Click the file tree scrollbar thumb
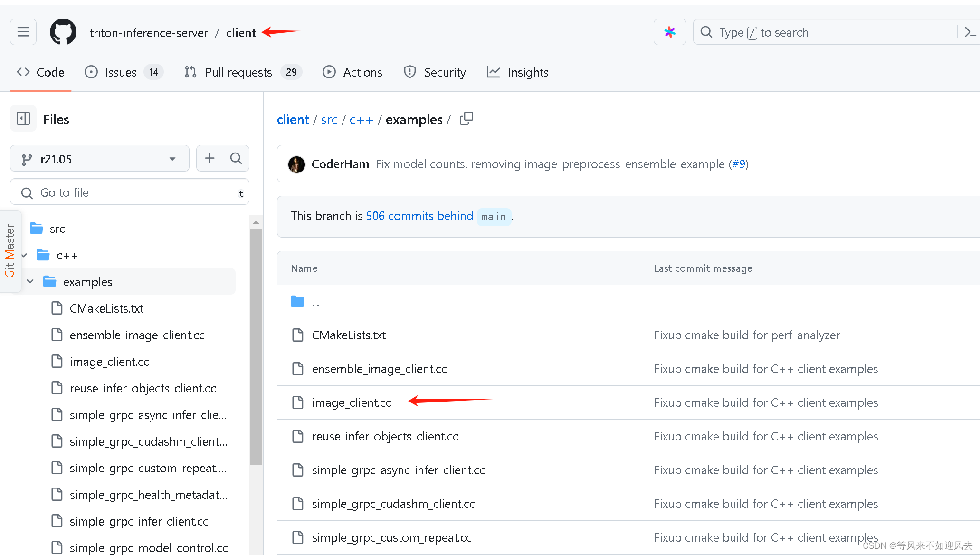The image size is (980, 555). click(x=256, y=347)
